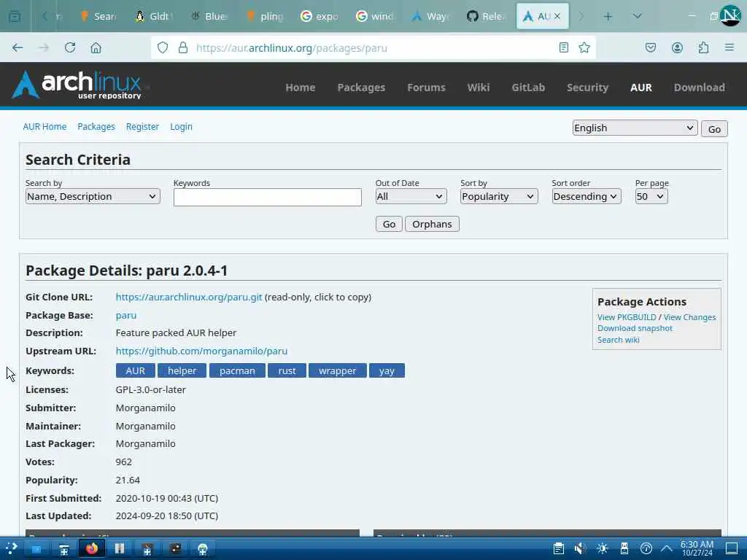Open the removable devices tray icon
747x560 pixels.
624,548
